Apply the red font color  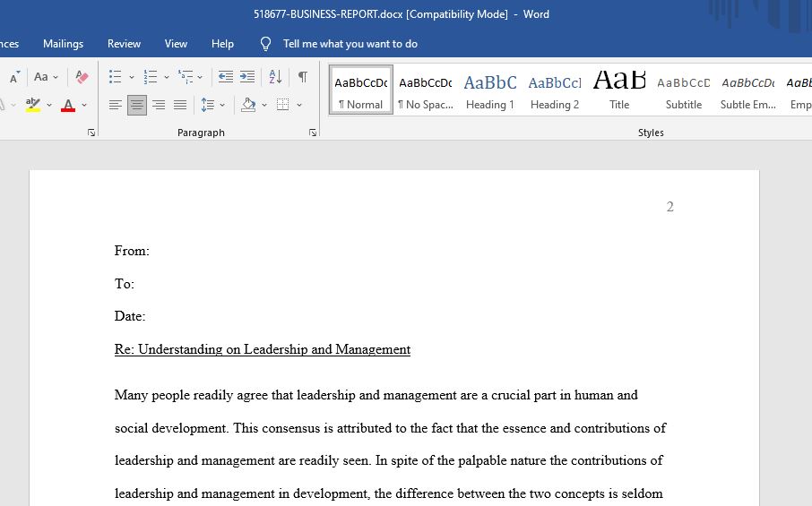(68, 105)
